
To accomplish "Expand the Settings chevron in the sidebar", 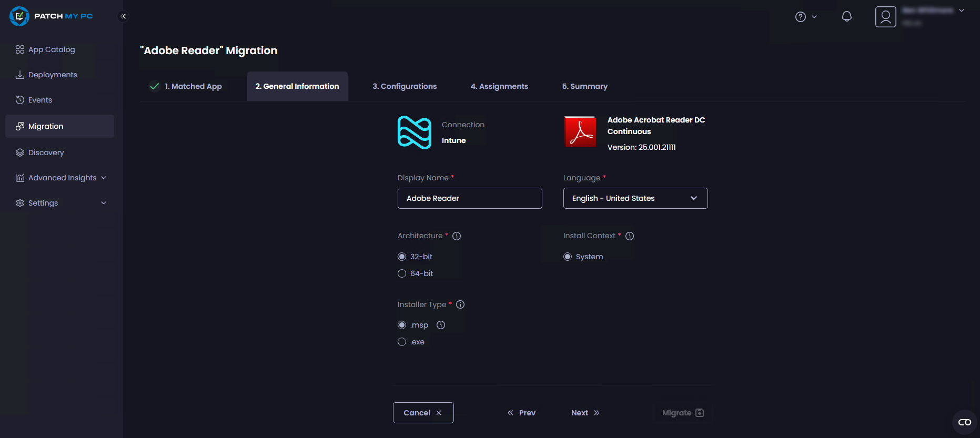I will click(x=104, y=203).
